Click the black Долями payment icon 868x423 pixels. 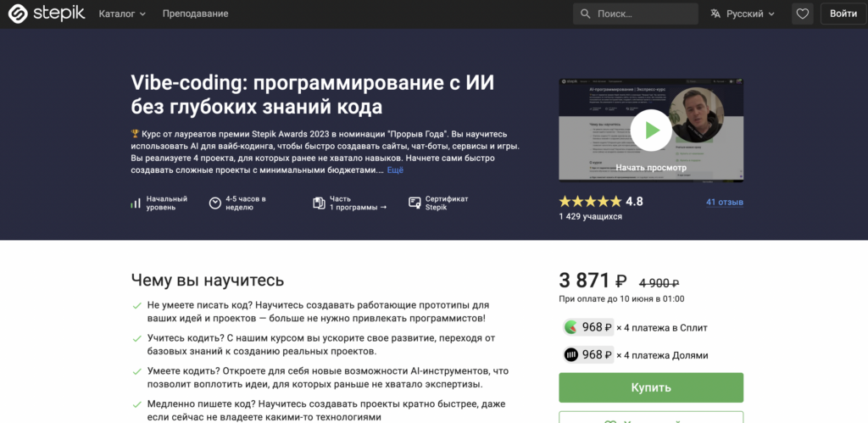click(x=570, y=355)
